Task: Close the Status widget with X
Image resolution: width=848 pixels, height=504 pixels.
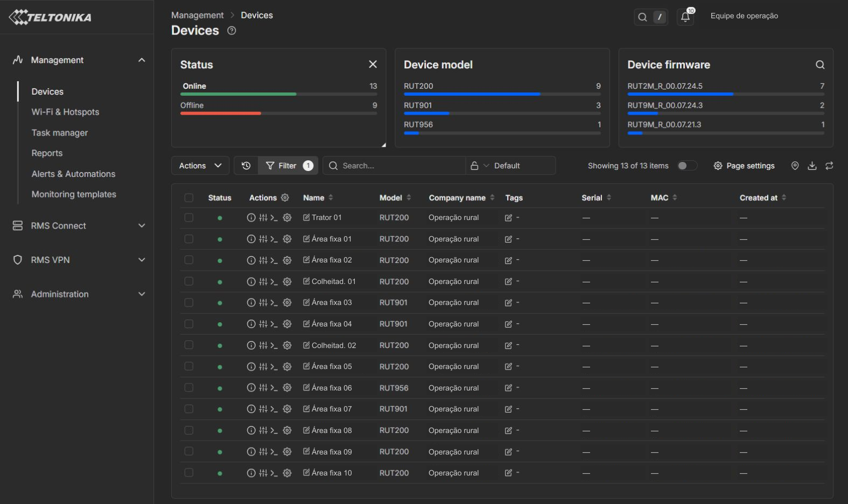Action: 373,64
